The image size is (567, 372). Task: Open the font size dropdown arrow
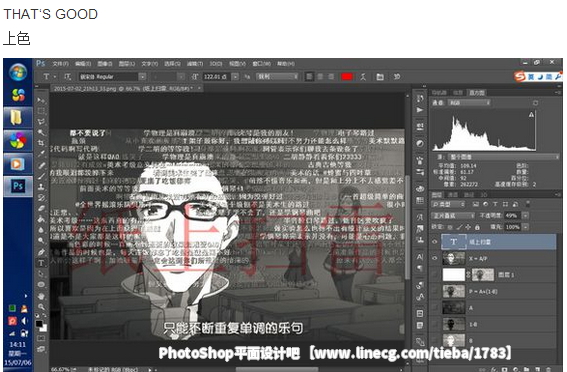(235, 77)
